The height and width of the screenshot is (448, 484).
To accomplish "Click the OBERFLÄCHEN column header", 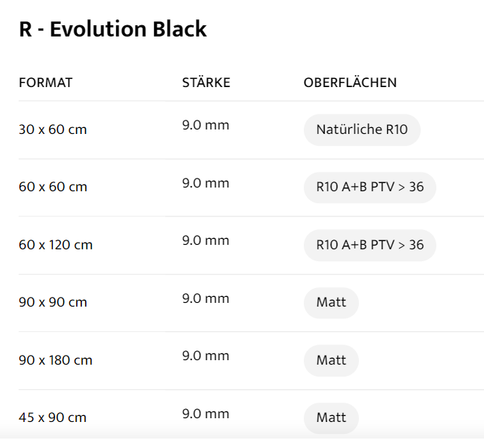I will tap(350, 83).
